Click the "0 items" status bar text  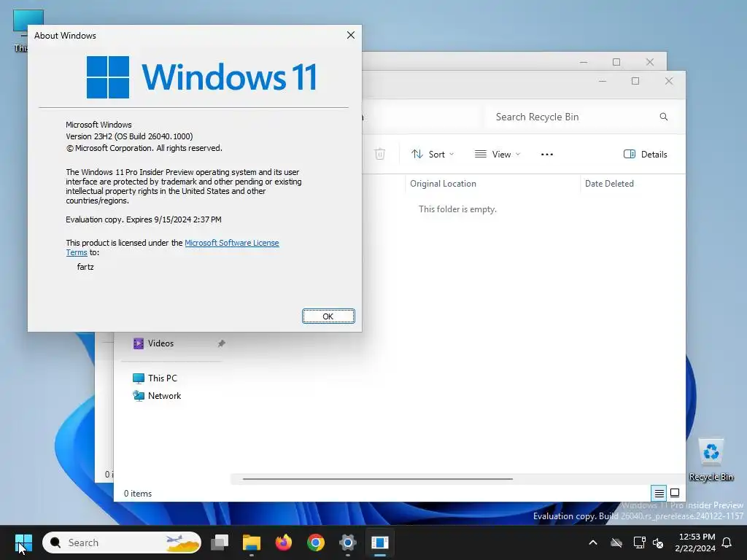138,494
